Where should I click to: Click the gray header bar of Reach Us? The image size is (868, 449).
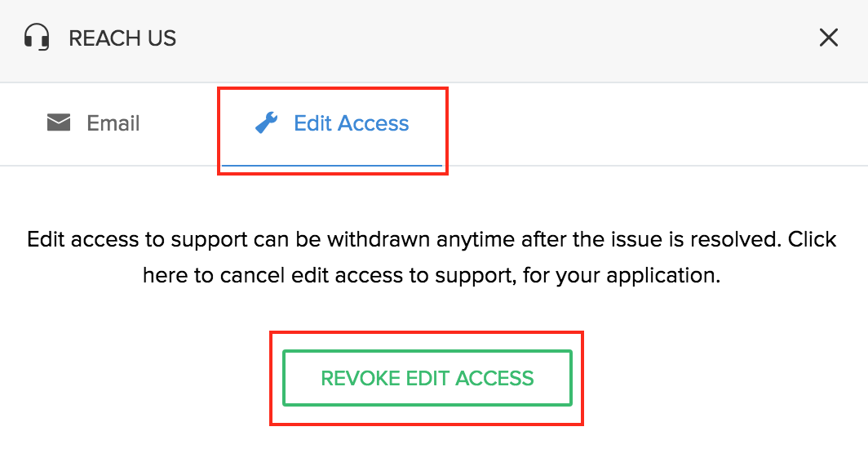click(434, 41)
